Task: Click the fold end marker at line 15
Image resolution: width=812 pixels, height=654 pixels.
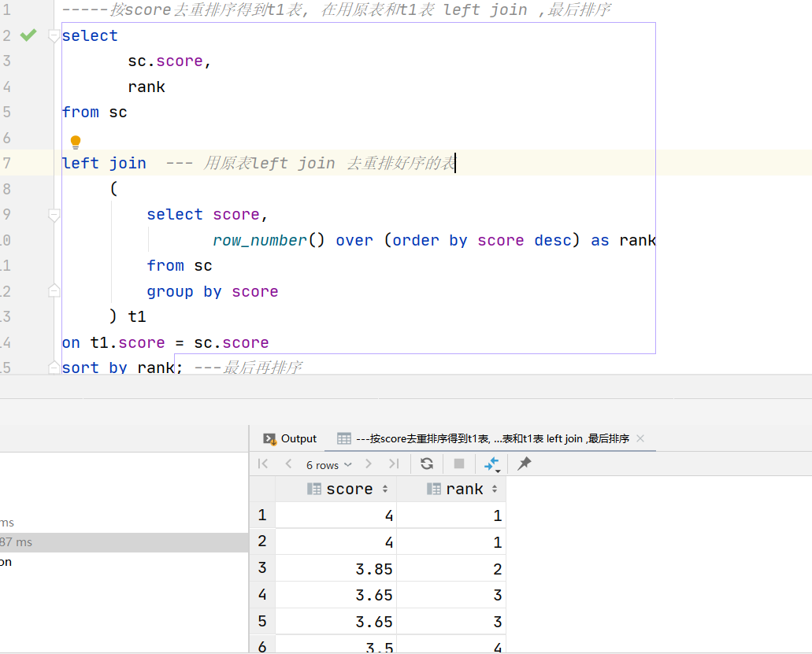Action: tap(54, 368)
